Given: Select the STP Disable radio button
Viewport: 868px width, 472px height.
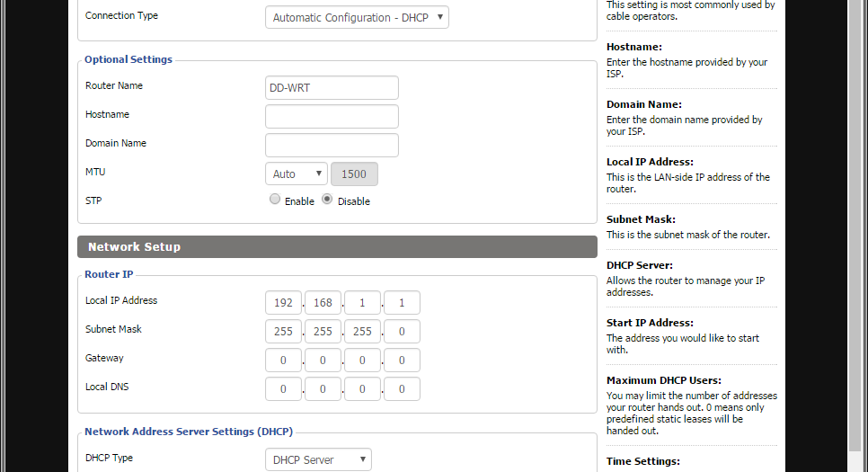Looking at the screenshot, I should (x=328, y=200).
